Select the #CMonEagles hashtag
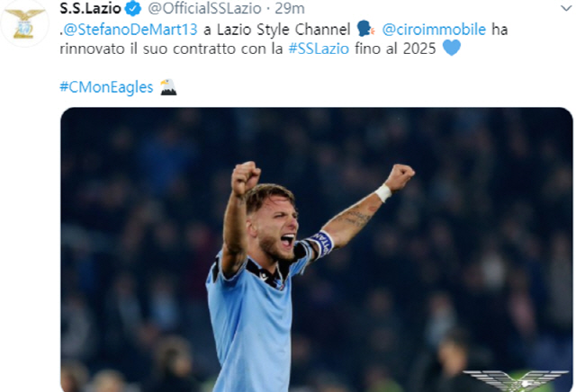This screenshot has height=392, width=576. tap(106, 88)
